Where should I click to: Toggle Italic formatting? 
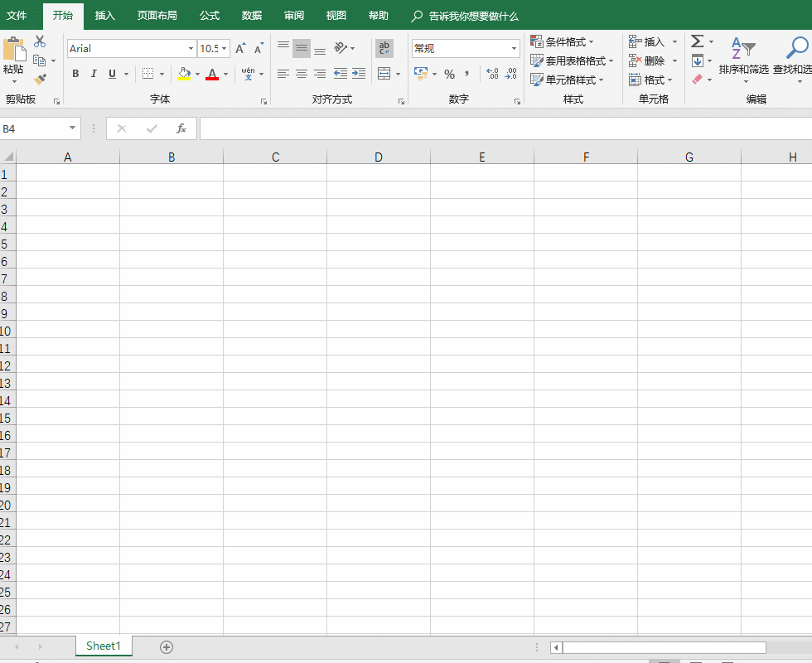click(x=94, y=74)
